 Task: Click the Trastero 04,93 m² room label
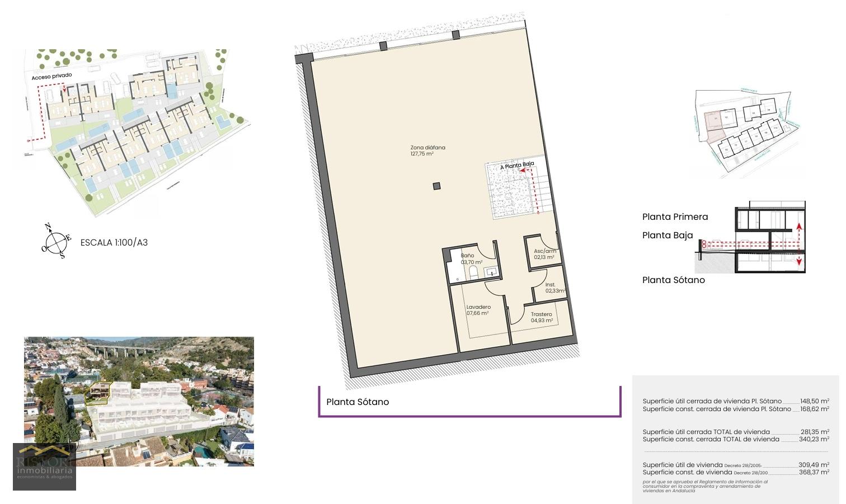coord(541,317)
